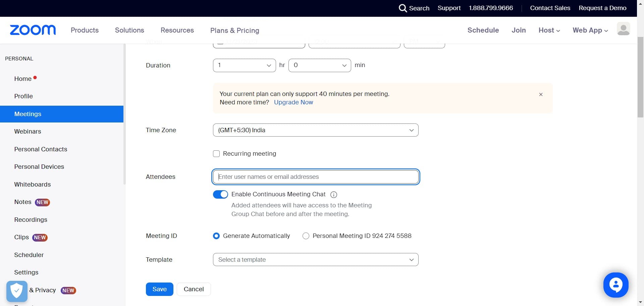644x306 pixels.
Task: Disable Continuous Meeting Chat
Action: click(220, 194)
